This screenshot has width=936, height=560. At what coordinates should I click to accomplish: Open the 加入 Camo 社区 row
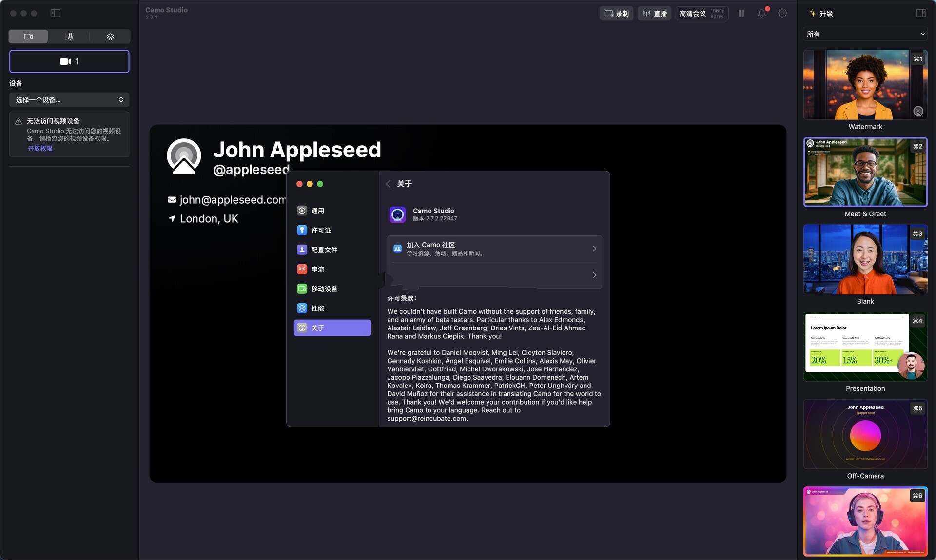pyautogui.click(x=494, y=249)
